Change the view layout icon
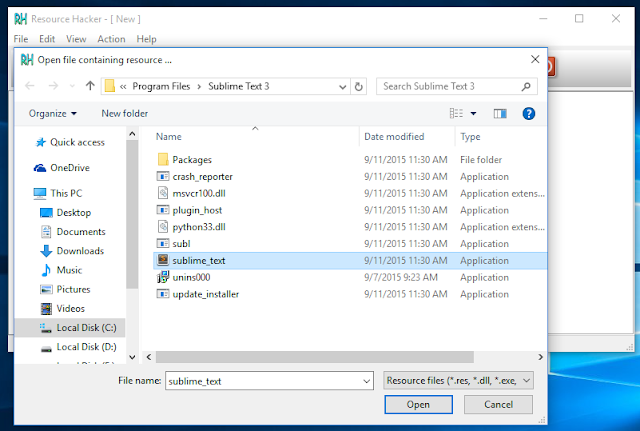 click(x=456, y=113)
